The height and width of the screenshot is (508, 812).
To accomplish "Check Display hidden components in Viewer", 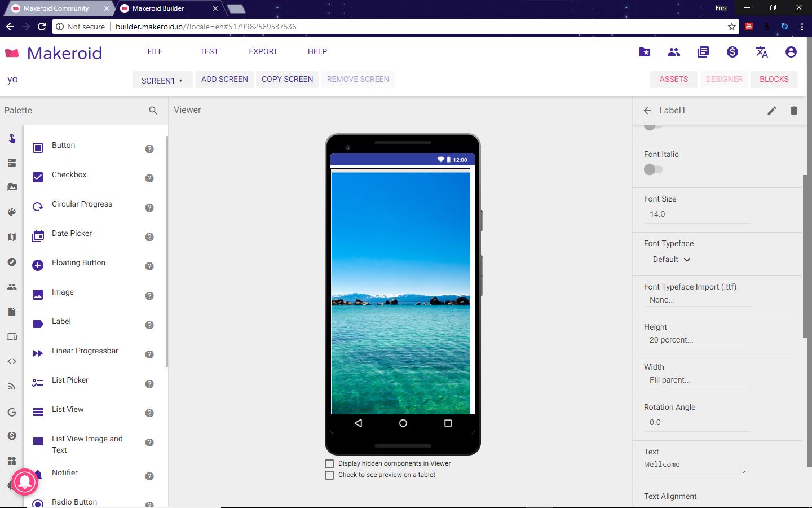I will tap(329, 463).
